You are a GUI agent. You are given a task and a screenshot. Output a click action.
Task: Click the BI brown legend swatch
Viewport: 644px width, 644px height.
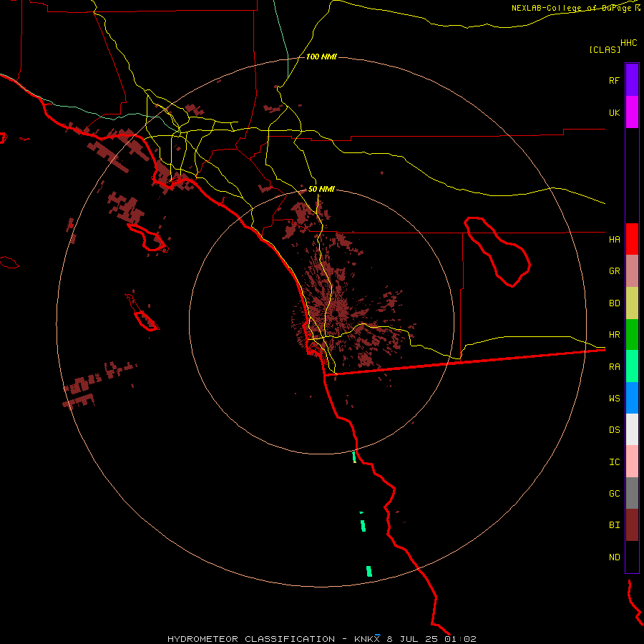coord(632,525)
